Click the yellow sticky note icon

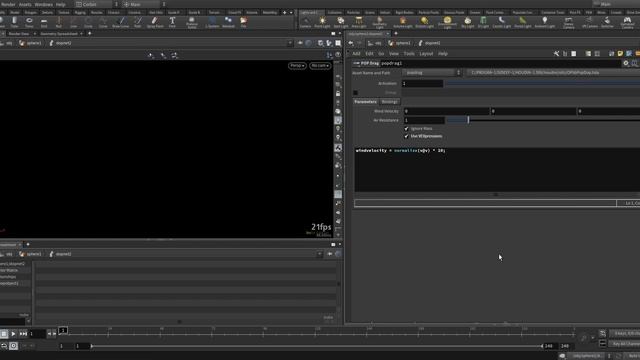pyautogui.click(x=620, y=53)
